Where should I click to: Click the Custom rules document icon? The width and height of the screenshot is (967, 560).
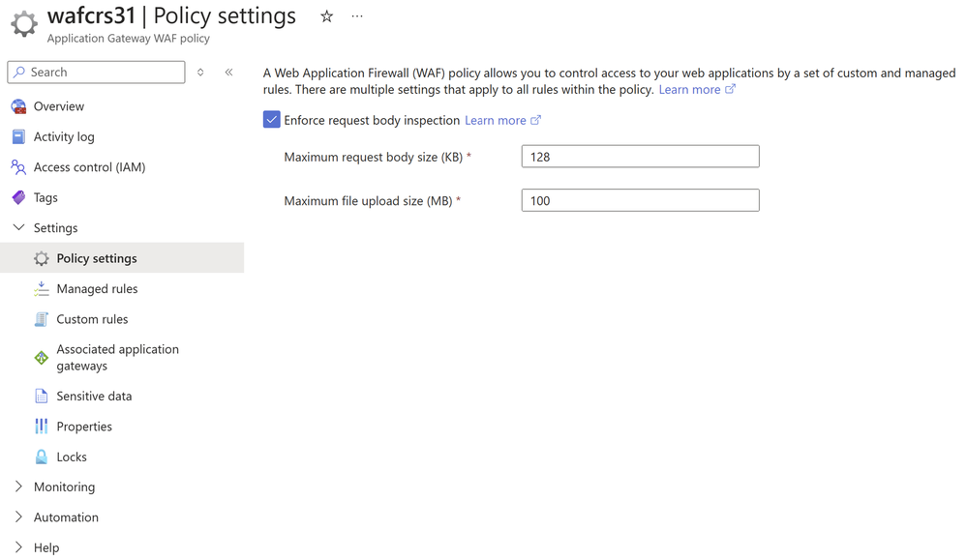point(41,319)
